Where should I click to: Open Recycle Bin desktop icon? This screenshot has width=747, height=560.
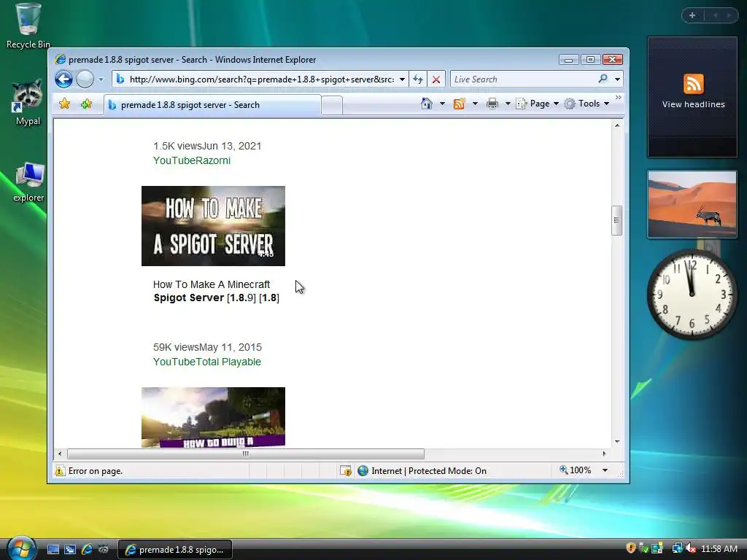pyautogui.click(x=28, y=26)
